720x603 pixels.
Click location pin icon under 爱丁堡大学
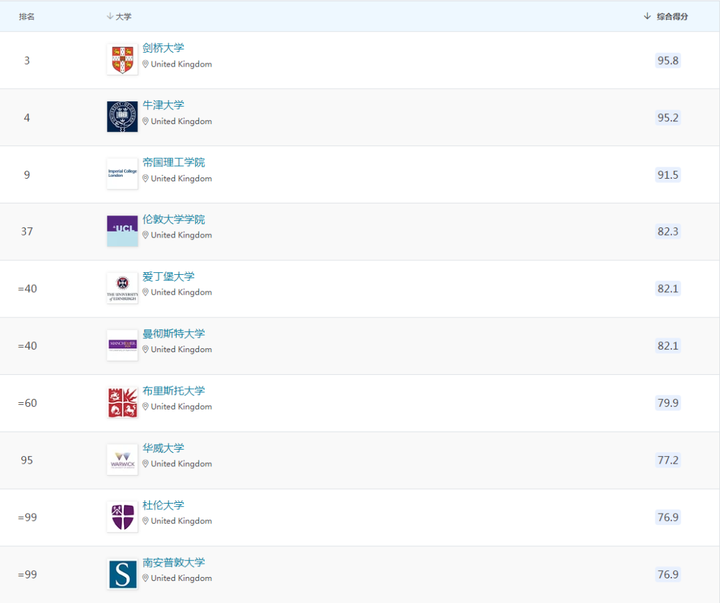(x=146, y=292)
